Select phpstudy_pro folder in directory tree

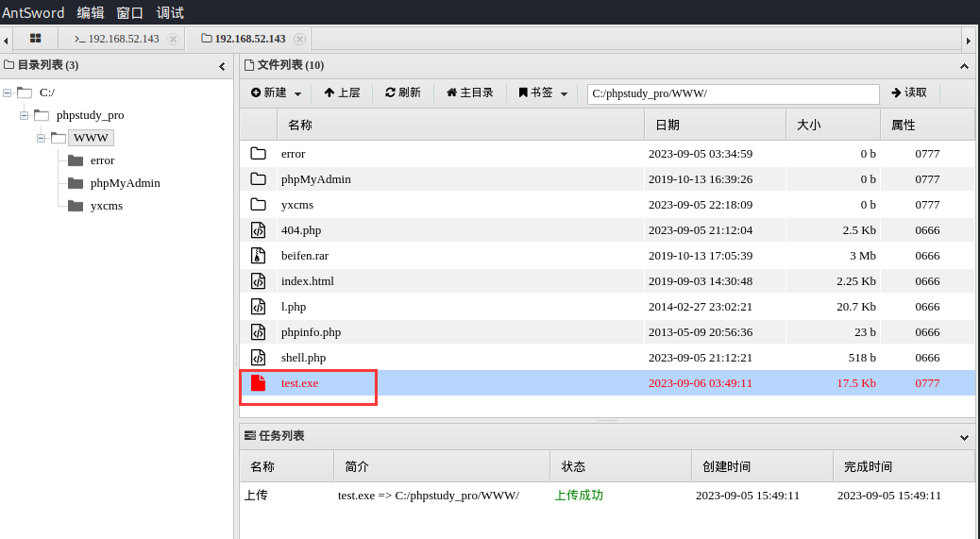tap(90, 115)
